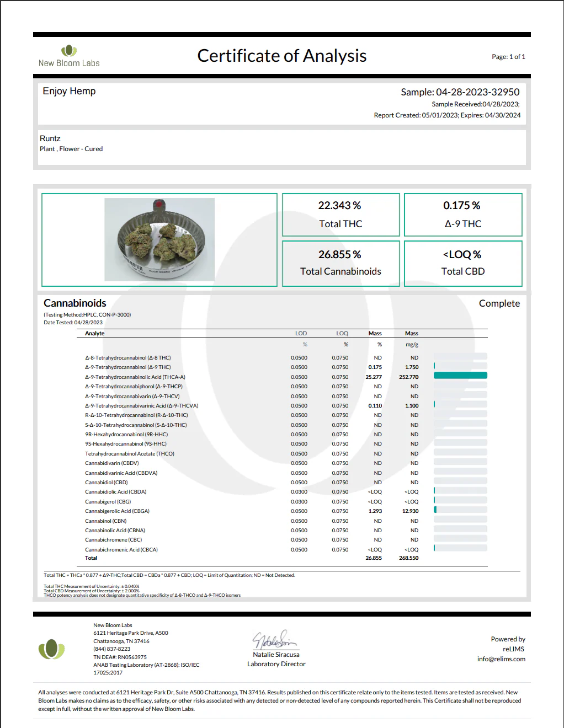The width and height of the screenshot is (564, 728).
Task: Click the (844) 837-8223 phone number
Action: click(x=111, y=649)
